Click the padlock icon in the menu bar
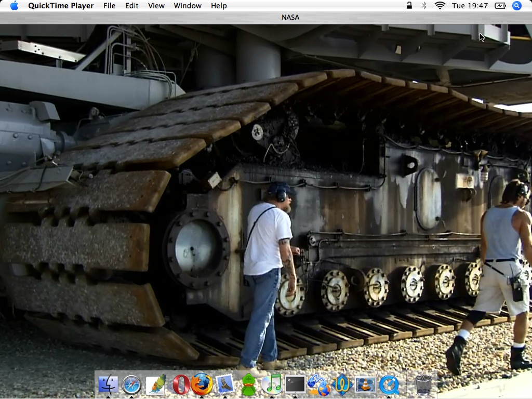Image resolution: width=532 pixels, height=399 pixels. click(409, 6)
